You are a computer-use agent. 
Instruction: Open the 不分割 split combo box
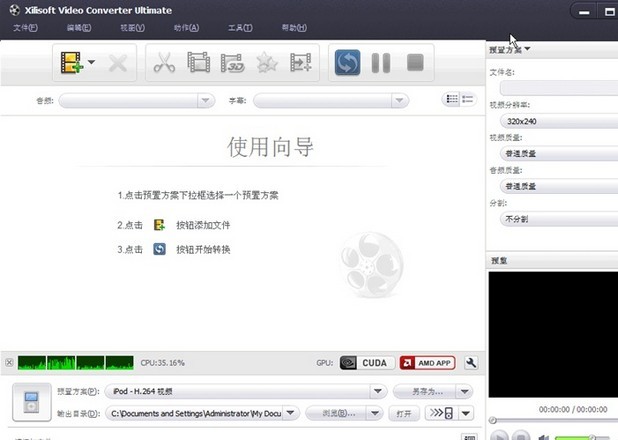(559, 219)
